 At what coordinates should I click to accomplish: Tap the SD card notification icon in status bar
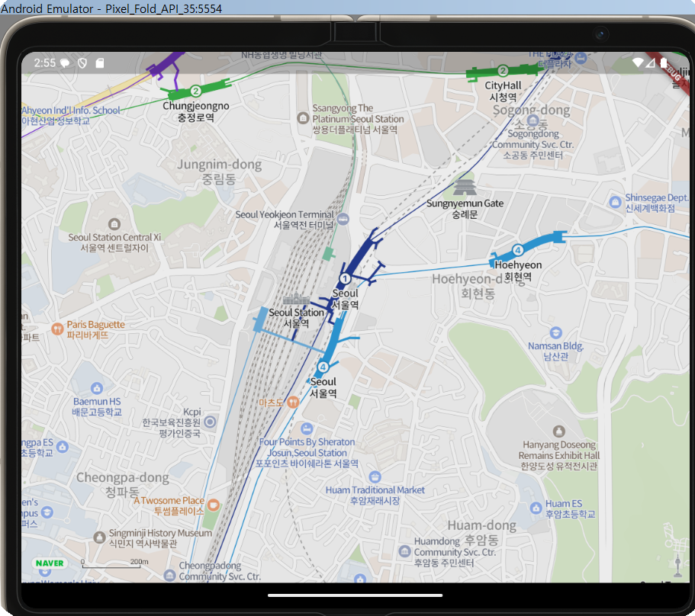[100, 63]
